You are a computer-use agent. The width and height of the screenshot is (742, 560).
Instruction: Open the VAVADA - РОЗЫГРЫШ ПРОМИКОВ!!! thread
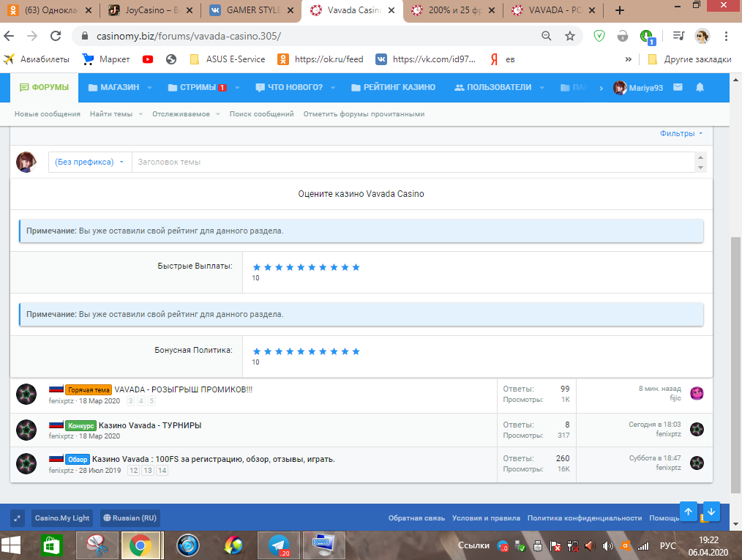tap(184, 389)
